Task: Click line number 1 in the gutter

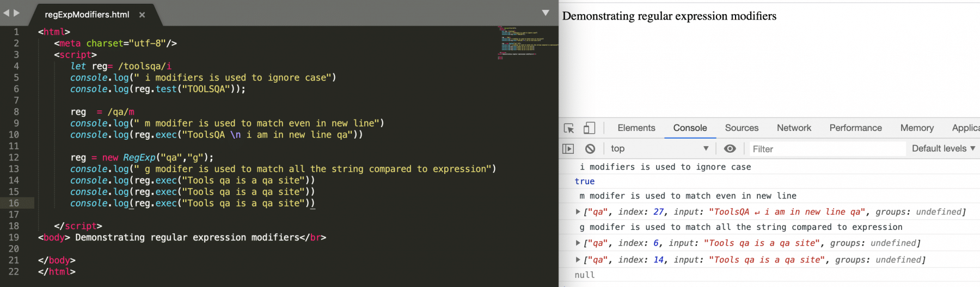Action: pos(16,32)
